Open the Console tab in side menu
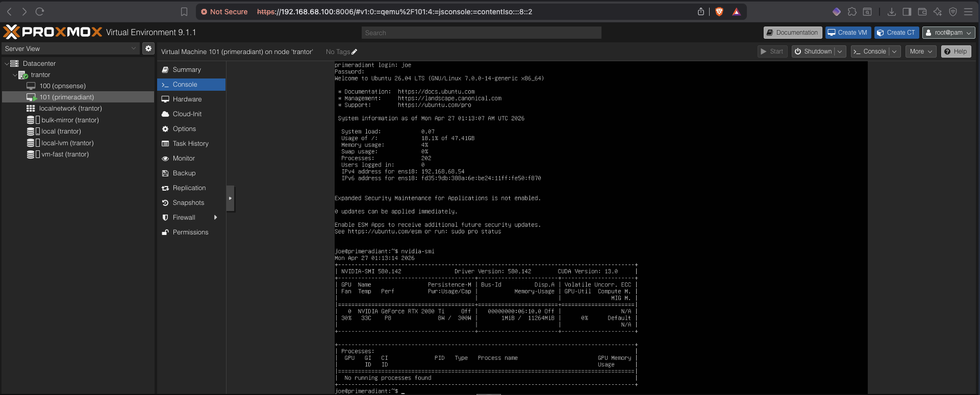This screenshot has height=395, width=980. 191,85
